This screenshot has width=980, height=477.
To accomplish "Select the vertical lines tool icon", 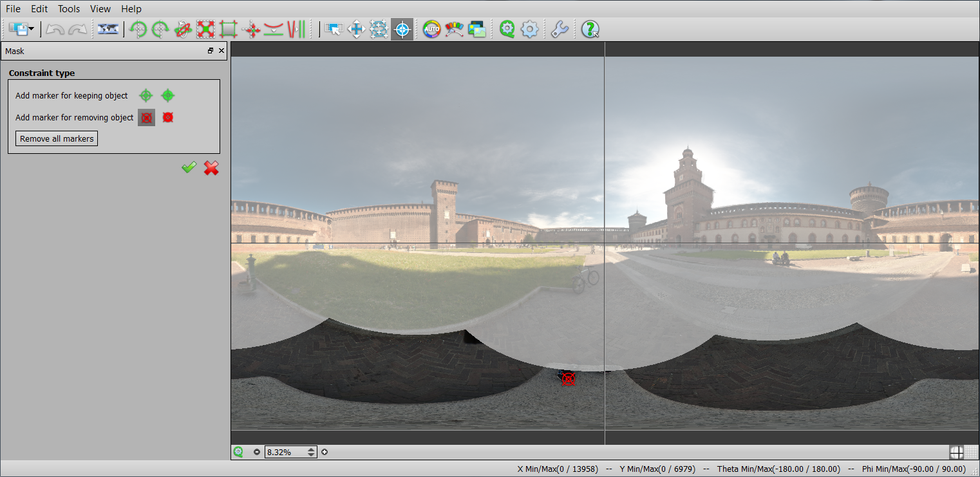I will (x=296, y=29).
